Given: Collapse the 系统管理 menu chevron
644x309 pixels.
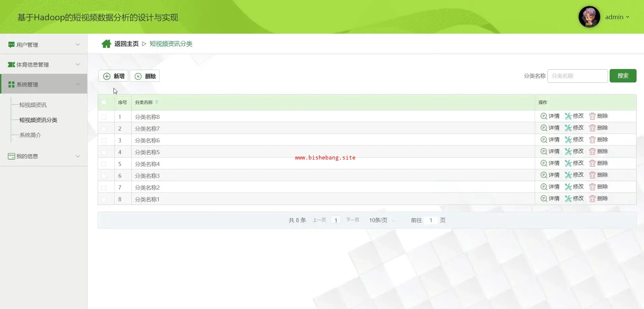Looking at the screenshot, I should (78, 84).
